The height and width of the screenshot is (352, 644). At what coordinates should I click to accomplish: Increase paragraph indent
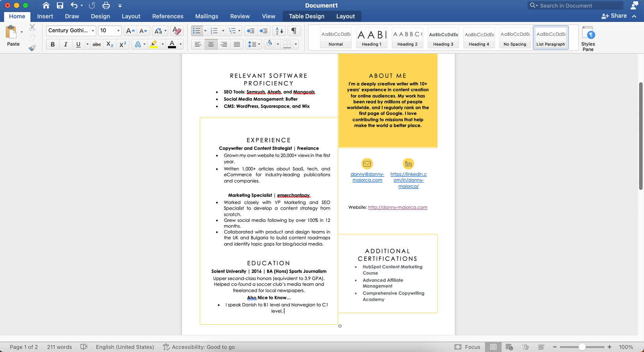tap(264, 31)
